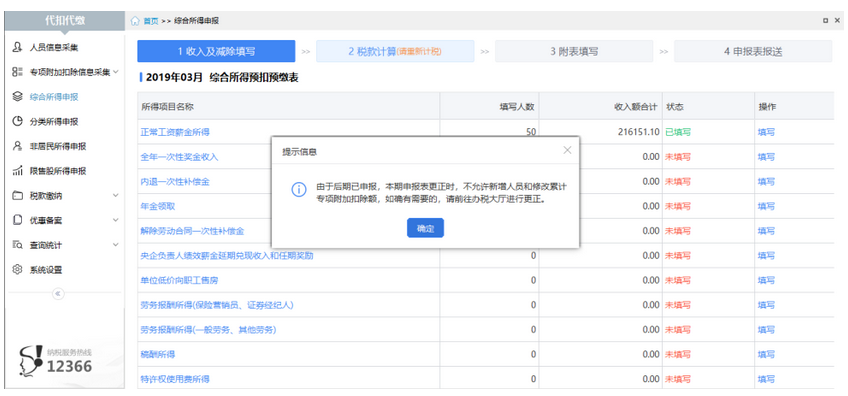
Task: Go to step 3 附表填写
Action: (574, 51)
